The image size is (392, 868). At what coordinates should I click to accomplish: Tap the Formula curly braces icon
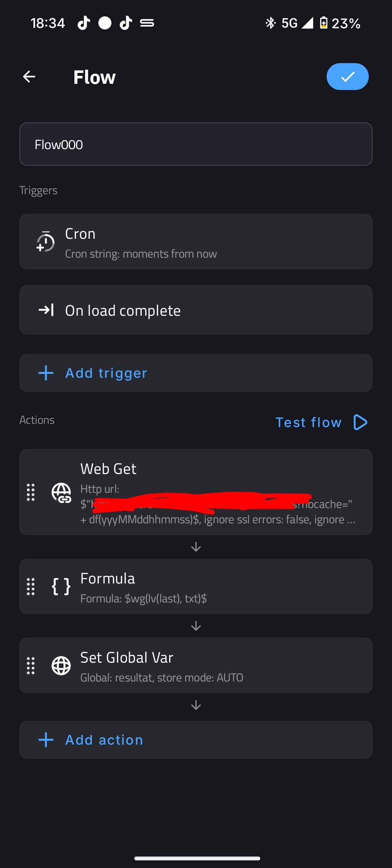[61, 586]
